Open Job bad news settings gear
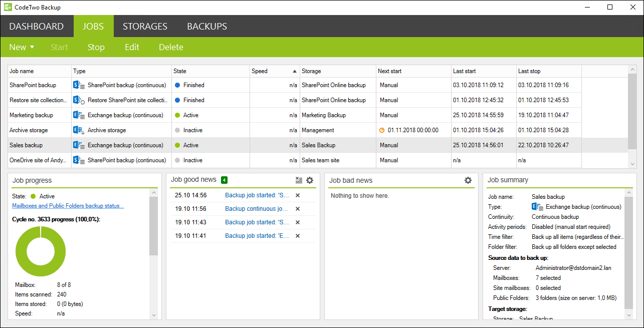The image size is (644, 328). (x=468, y=180)
